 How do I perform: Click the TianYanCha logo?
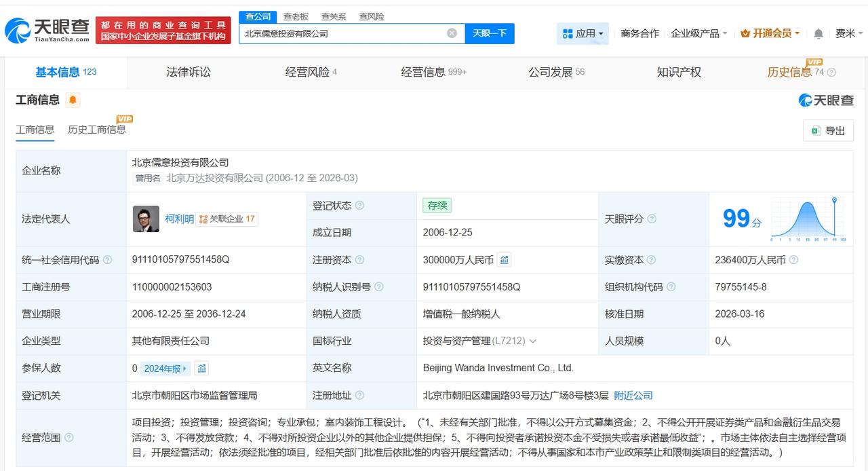47,31
